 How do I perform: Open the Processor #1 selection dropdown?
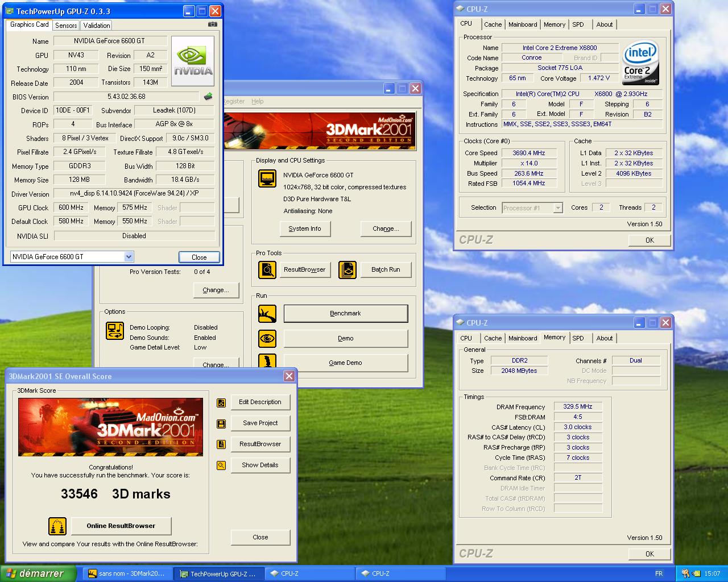tap(558, 208)
